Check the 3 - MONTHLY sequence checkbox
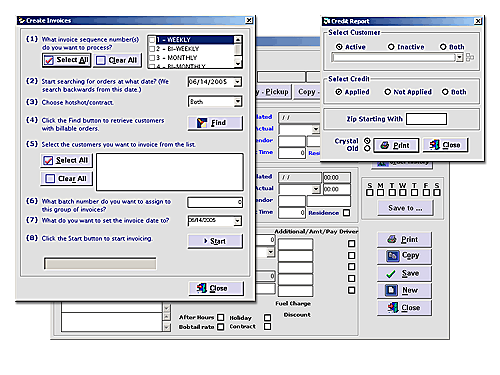This screenshot has width=500, height=375. coord(152,58)
